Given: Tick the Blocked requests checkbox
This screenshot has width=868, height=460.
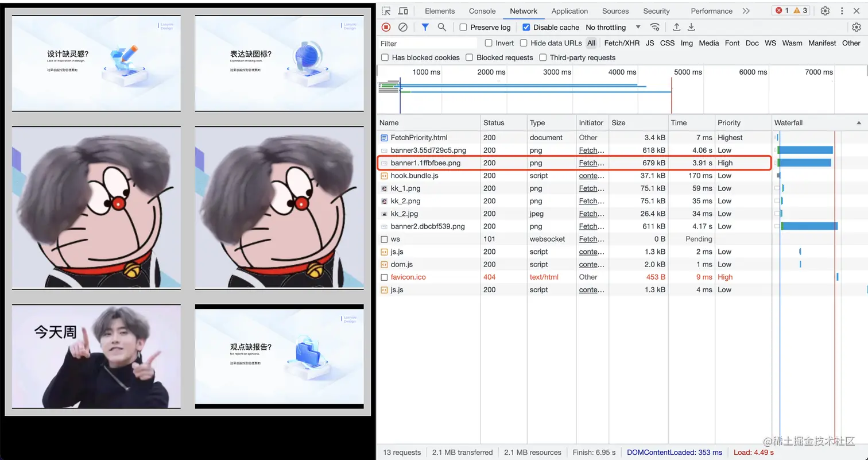Looking at the screenshot, I should (x=470, y=57).
